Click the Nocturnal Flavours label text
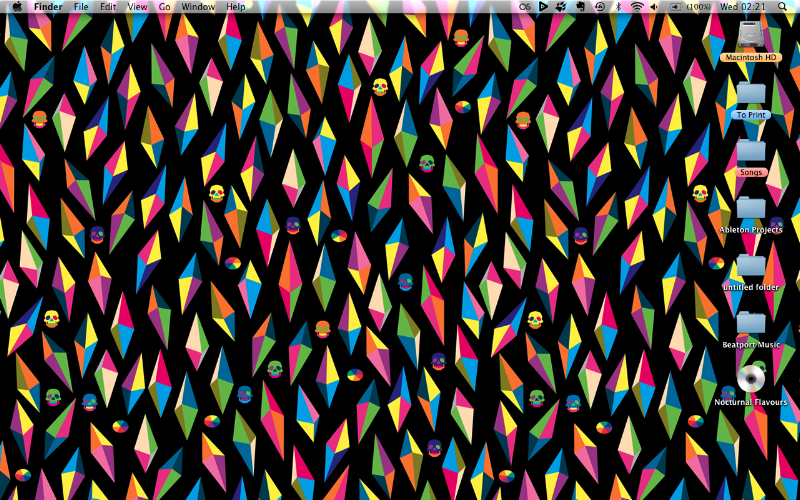The width and height of the screenshot is (800, 500). (751, 403)
